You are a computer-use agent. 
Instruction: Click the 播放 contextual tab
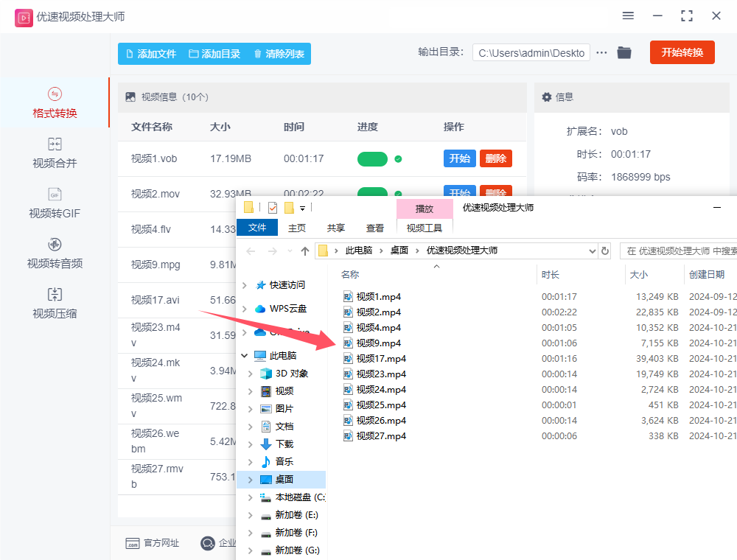point(425,209)
